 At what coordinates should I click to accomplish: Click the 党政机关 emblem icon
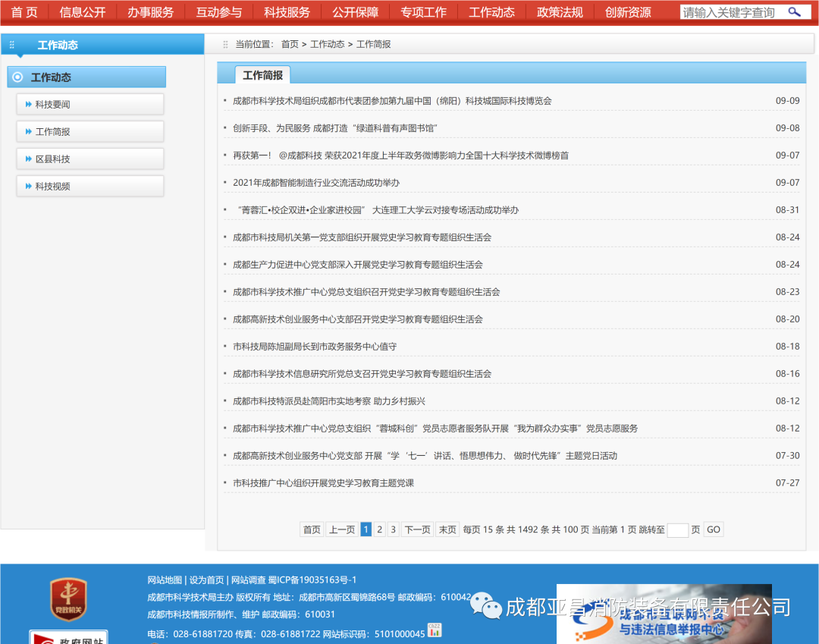68,599
